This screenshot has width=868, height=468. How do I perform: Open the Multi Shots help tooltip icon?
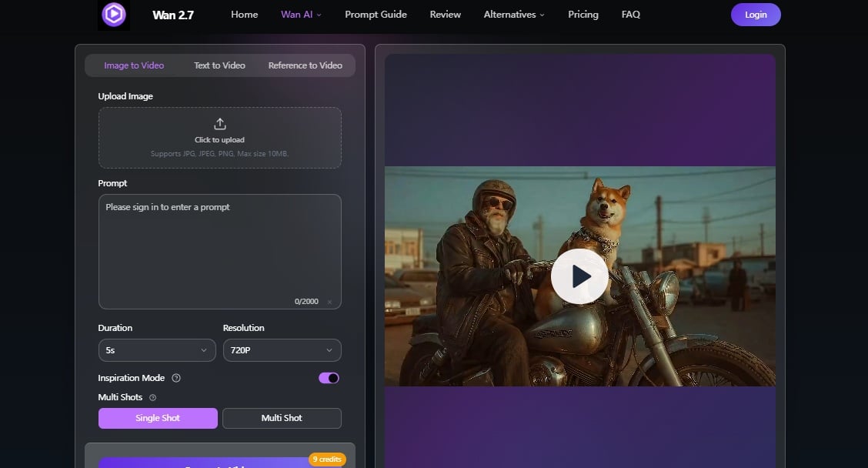point(151,397)
